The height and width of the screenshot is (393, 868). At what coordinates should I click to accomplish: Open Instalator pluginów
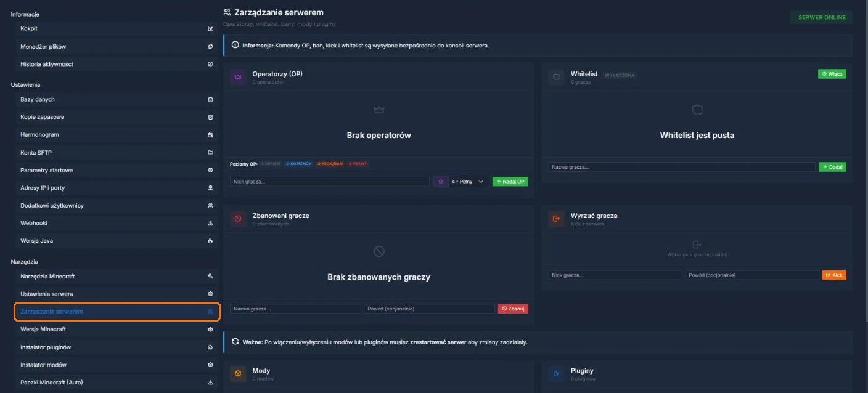coord(117,347)
